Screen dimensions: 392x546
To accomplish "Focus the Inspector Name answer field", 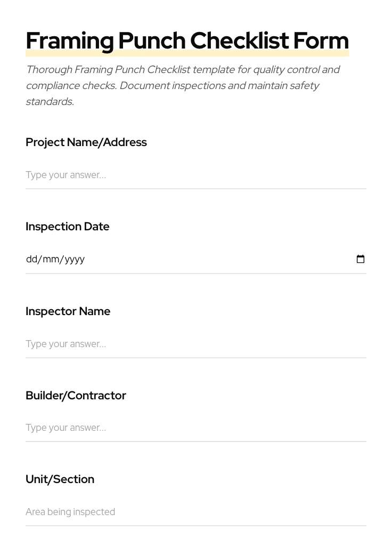I will point(195,344).
